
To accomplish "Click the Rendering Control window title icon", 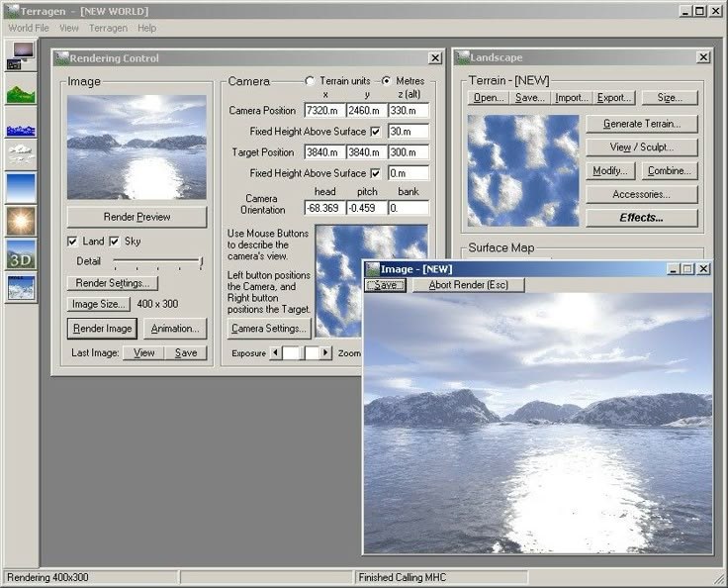I will point(62,58).
